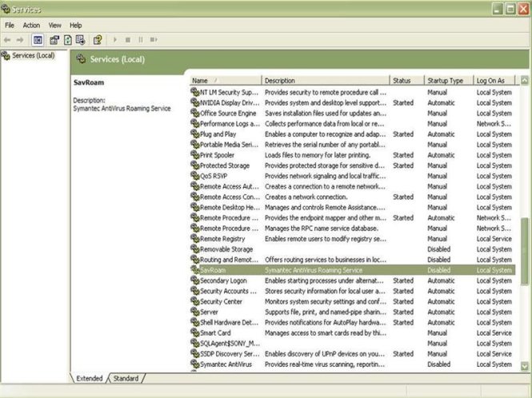Click the gear icon beside Smart Card
The height and width of the screenshot is (398, 532).
coord(194,332)
